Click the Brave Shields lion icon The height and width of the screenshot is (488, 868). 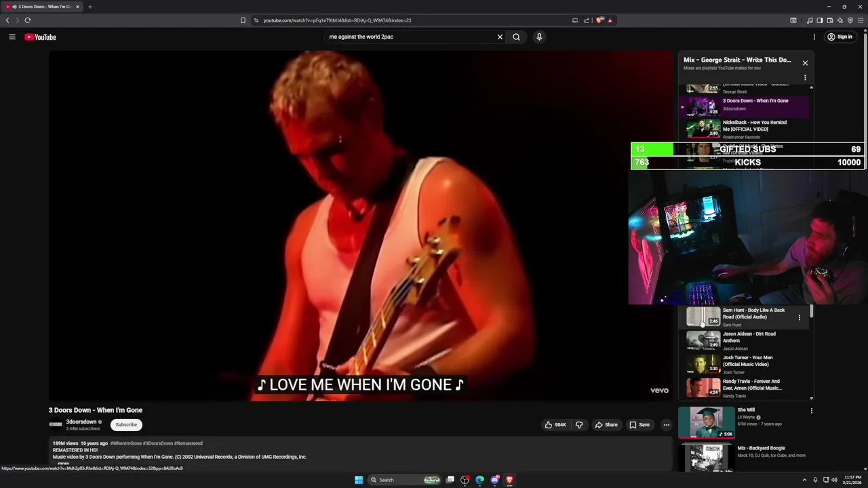pyautogui.click(x=599, y=20)
